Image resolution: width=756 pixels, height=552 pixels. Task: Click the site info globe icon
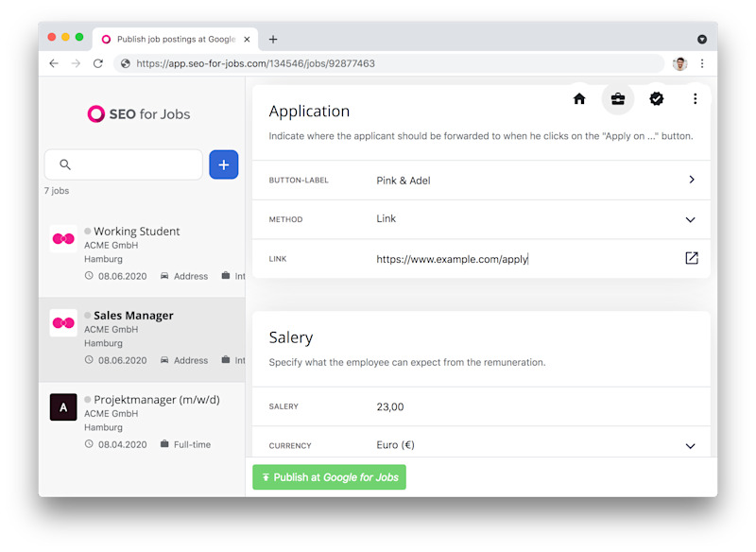coord(126,63)
